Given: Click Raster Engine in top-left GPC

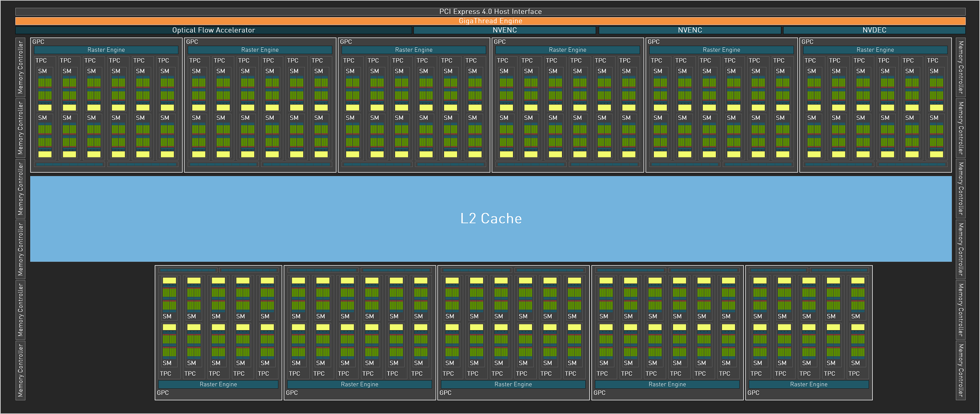Looking at the screenshot, I should point(106,50).
